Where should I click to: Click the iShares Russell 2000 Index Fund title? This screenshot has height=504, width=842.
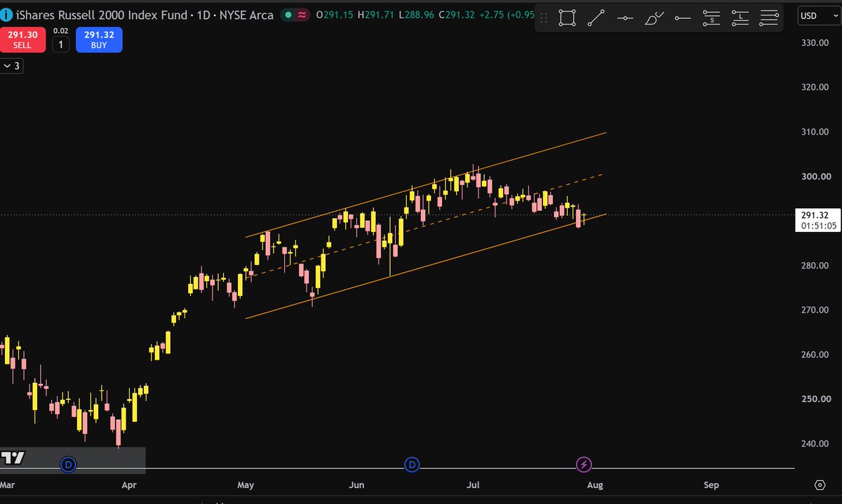[x=102, y=15]
